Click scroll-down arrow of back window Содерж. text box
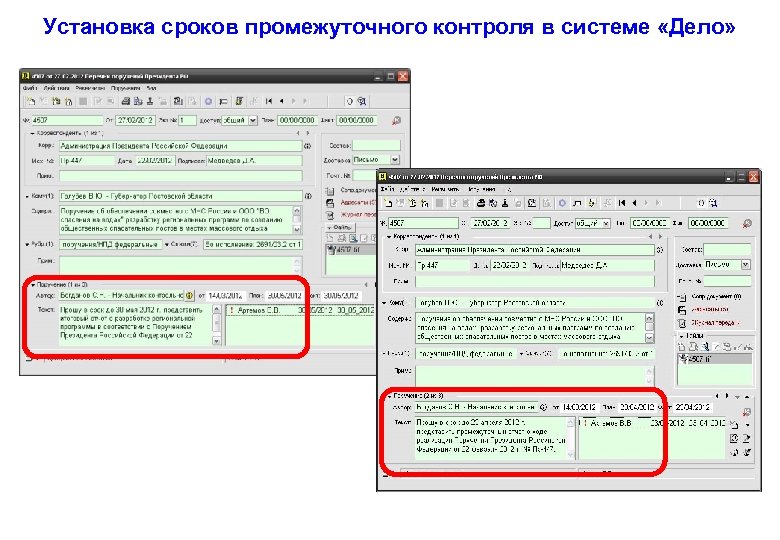The width and height of the screenshot is (780, 540). pyautogui.click(x=297, y=229)
